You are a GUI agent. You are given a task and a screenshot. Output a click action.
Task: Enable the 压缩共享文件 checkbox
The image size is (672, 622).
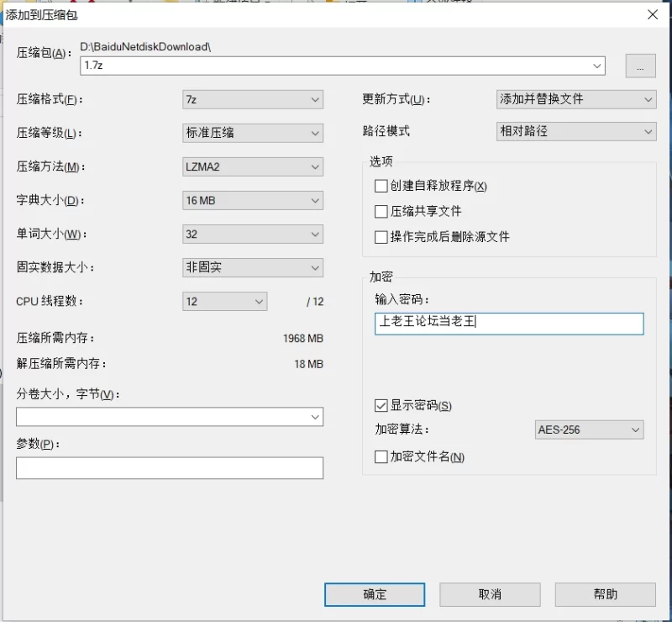(381, 212)
